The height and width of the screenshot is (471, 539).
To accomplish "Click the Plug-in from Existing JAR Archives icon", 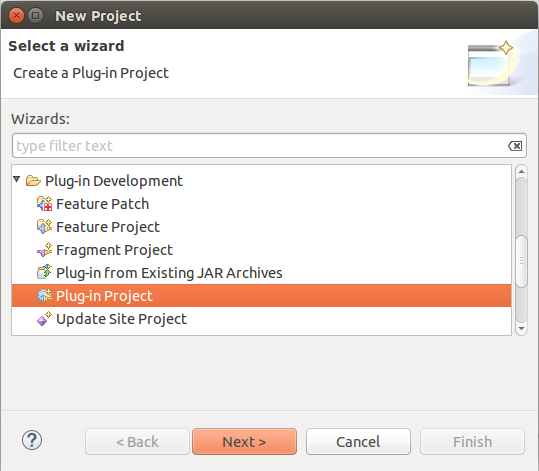I will coord(44,273).
